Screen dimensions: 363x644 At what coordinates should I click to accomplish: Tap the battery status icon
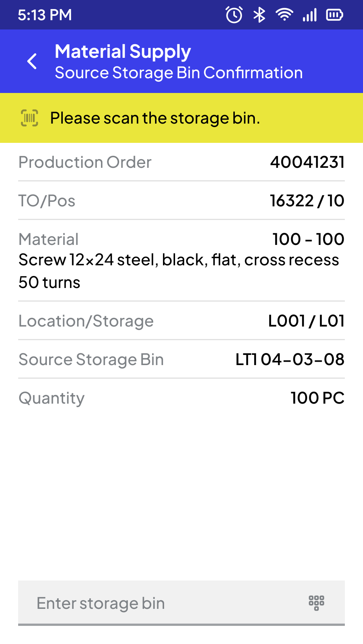pos(335,15)
